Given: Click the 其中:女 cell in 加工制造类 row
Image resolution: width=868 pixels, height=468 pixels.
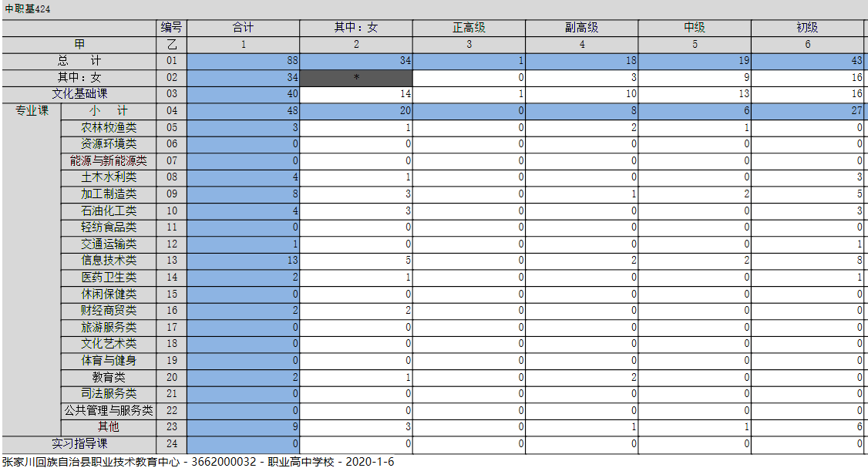Looking at the screenshot, I should tap(355, 194).
